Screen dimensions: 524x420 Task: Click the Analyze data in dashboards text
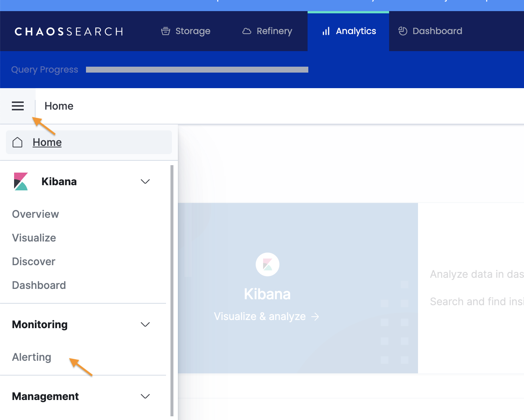click(x=477, y=274)
